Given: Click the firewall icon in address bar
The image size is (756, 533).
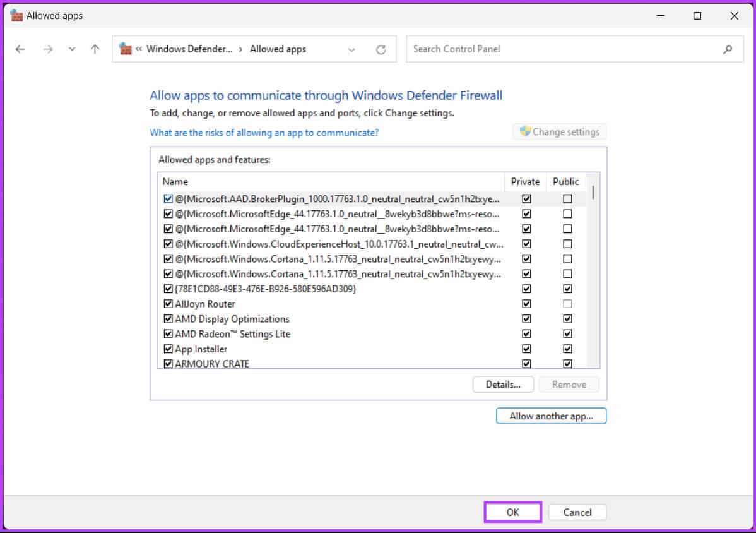Looking at the screenshot, I should pos(126,49).
